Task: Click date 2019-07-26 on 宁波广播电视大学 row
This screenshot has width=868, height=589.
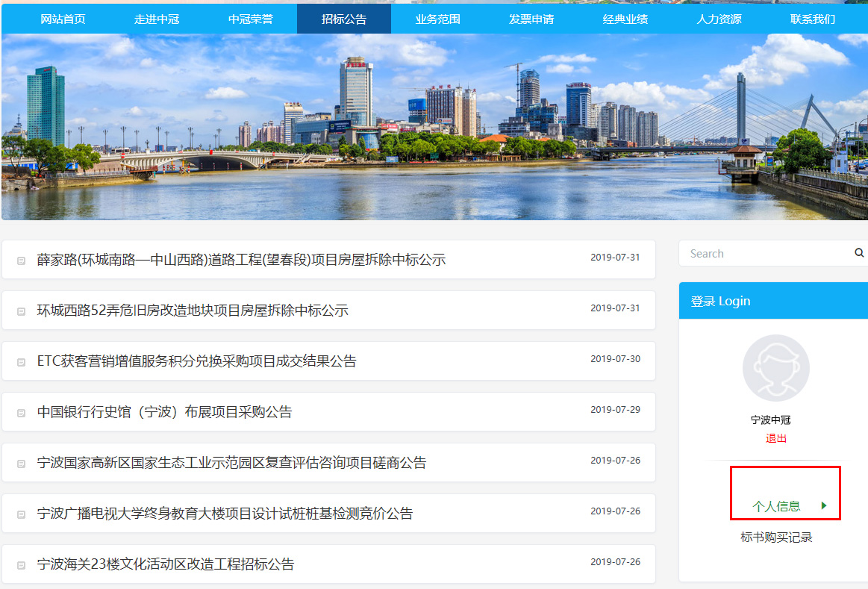Action: tap(615, 511)
